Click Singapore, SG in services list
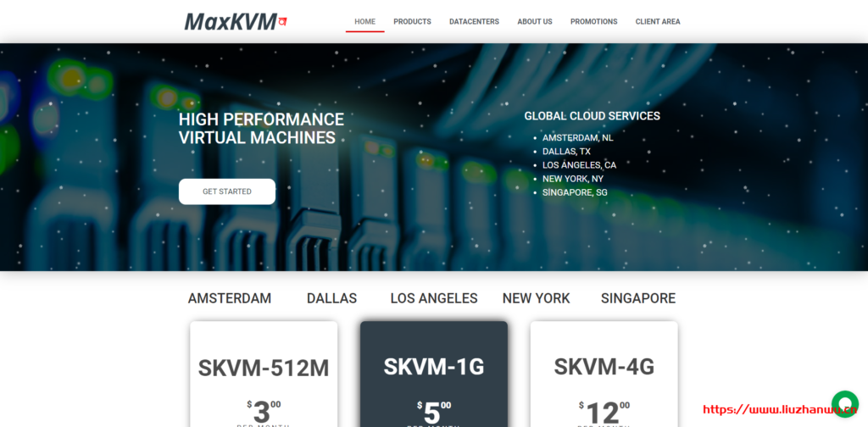This screenshot has width=868, height=427. point(575,192)
